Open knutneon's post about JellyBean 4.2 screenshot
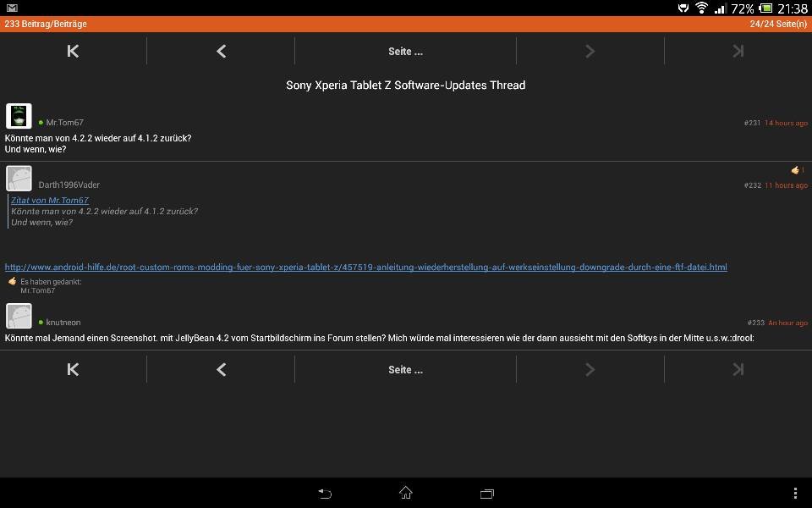This screenshot has width=812, height=508. 379,338
